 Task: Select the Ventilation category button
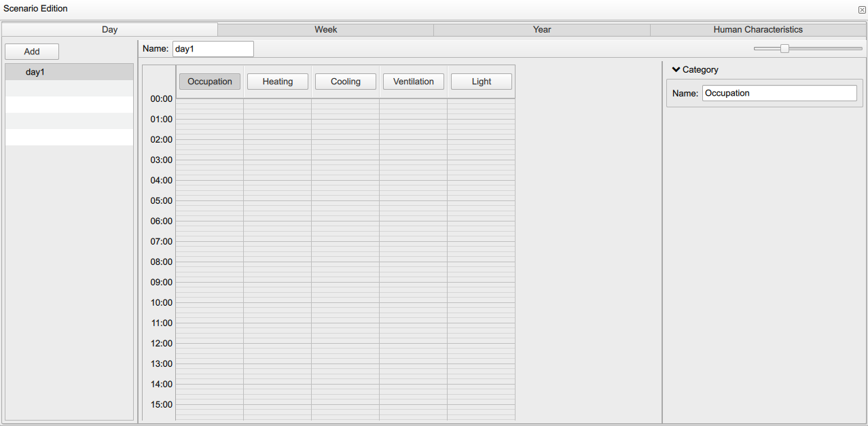413,81
